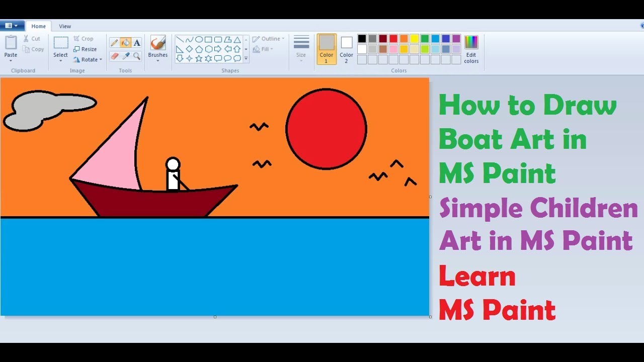Open the Rotate dropdown
The height and width of the screenshot is (362, 644).
(x=88, y=59)
